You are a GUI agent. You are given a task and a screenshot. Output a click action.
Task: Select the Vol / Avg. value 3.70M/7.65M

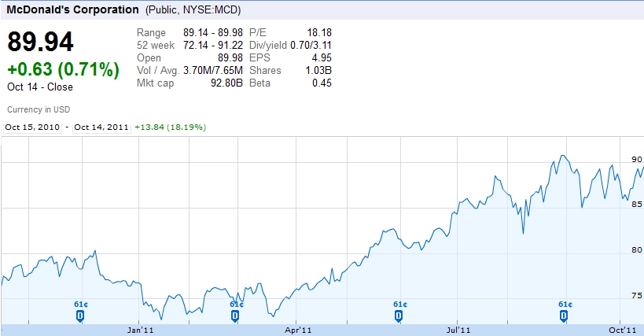[213, 71]
